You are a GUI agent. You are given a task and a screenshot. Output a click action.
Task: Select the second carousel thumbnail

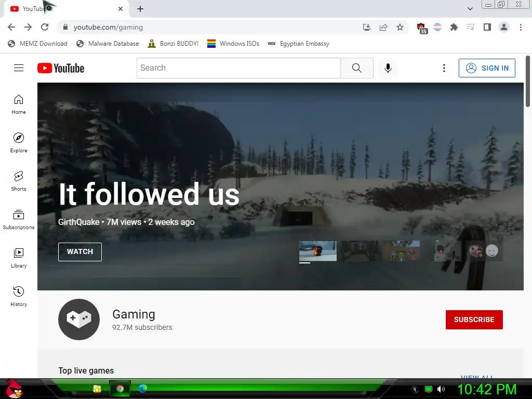pos(360,251)
